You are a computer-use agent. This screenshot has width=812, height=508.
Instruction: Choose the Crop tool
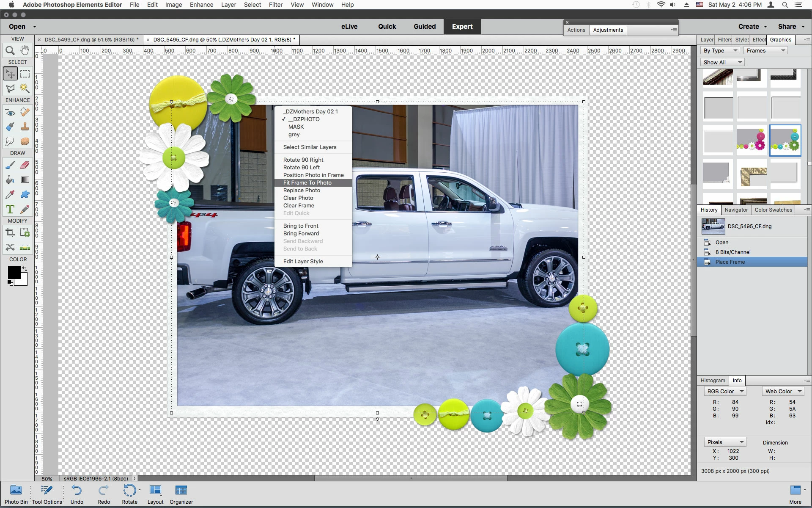point(10,232)
